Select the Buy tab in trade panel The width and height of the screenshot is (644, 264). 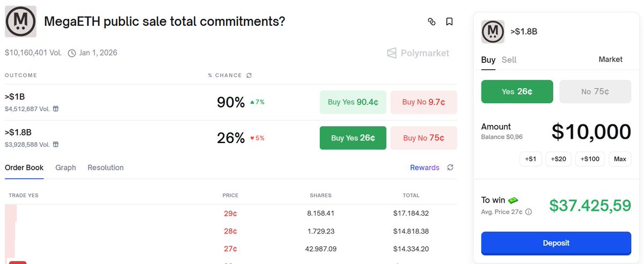point(488,60)
